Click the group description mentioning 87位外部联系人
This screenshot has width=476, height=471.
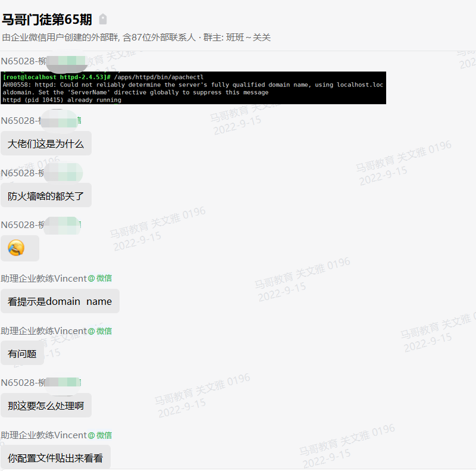[136, 38]
